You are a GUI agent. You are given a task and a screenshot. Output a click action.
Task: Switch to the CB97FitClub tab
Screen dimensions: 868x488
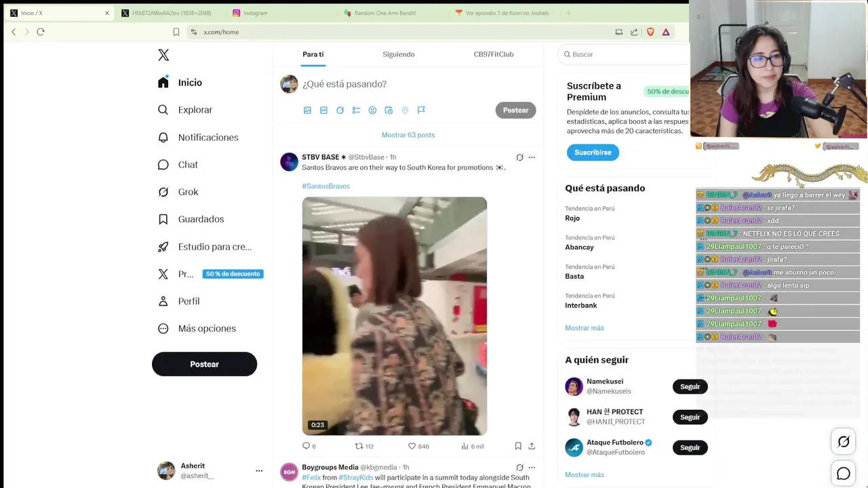pos(494,54)
